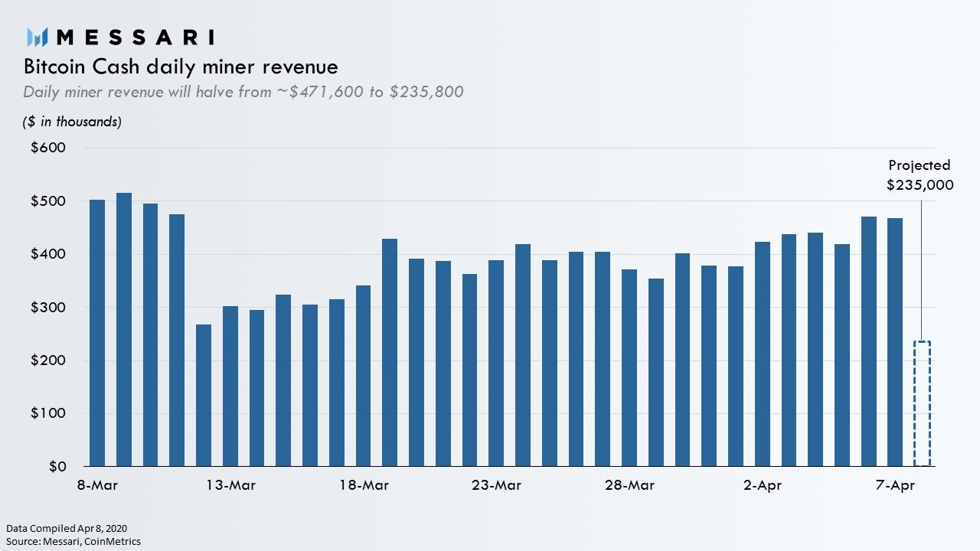This screenshot has height=551, width=980.
Task: Click the $400 y-axis label
Action: [48, 254]
